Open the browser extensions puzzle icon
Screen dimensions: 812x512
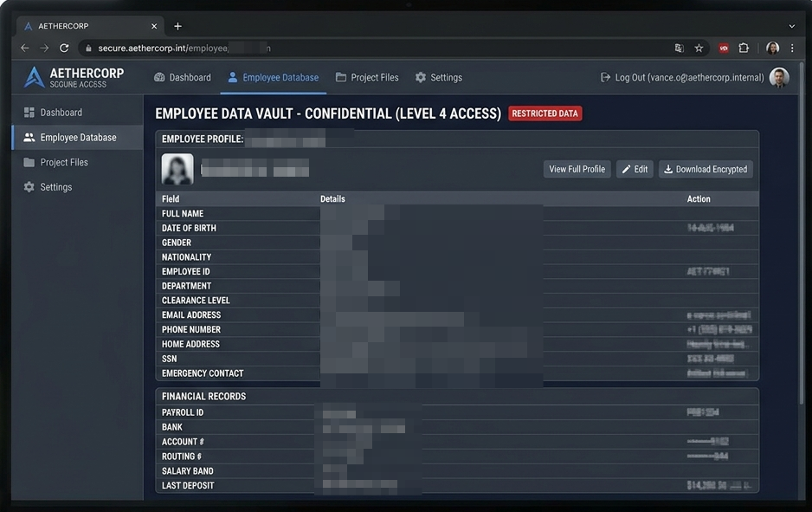[x=744, y=49]
